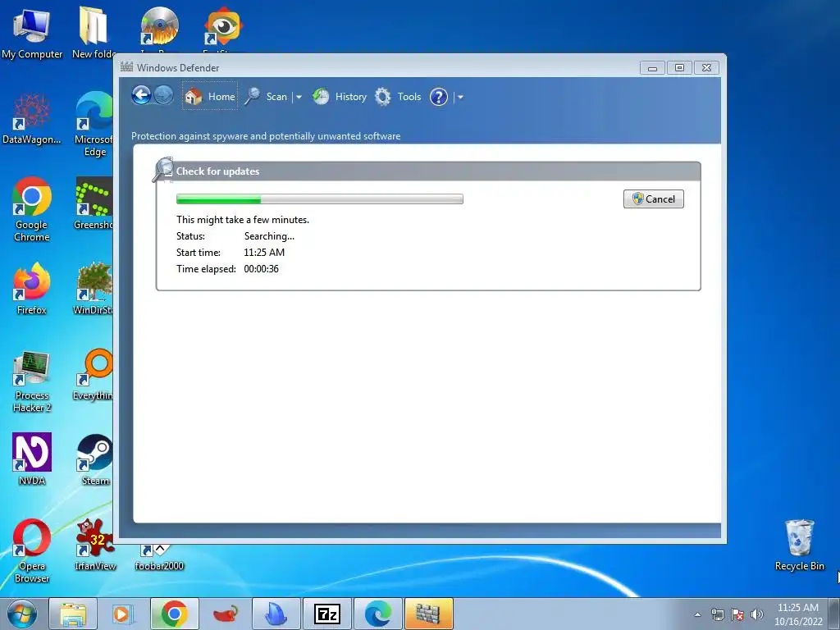Click the Action Center flag tray icon

click(x=737, y=614)
